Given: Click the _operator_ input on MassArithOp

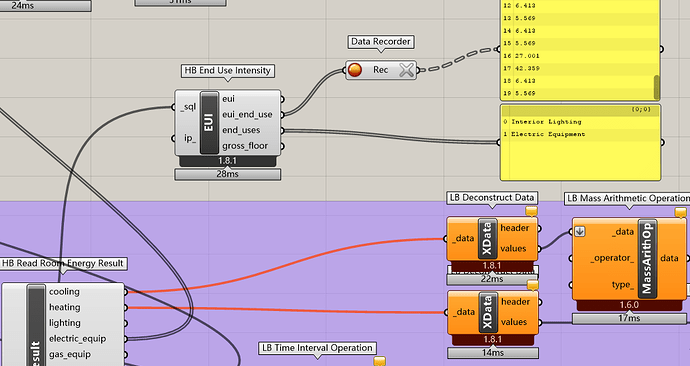Looking at the screenshot, I should [x=612, y=258].
